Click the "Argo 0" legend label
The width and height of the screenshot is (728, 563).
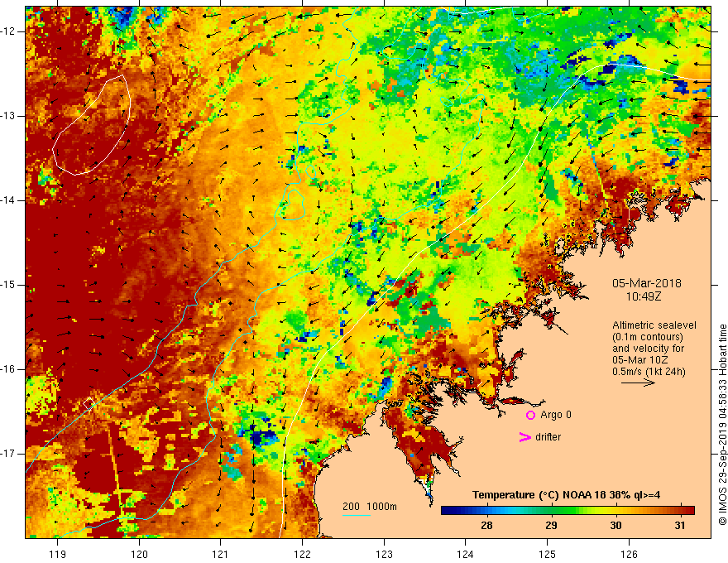pyautogui.click(x=556, y=415)
